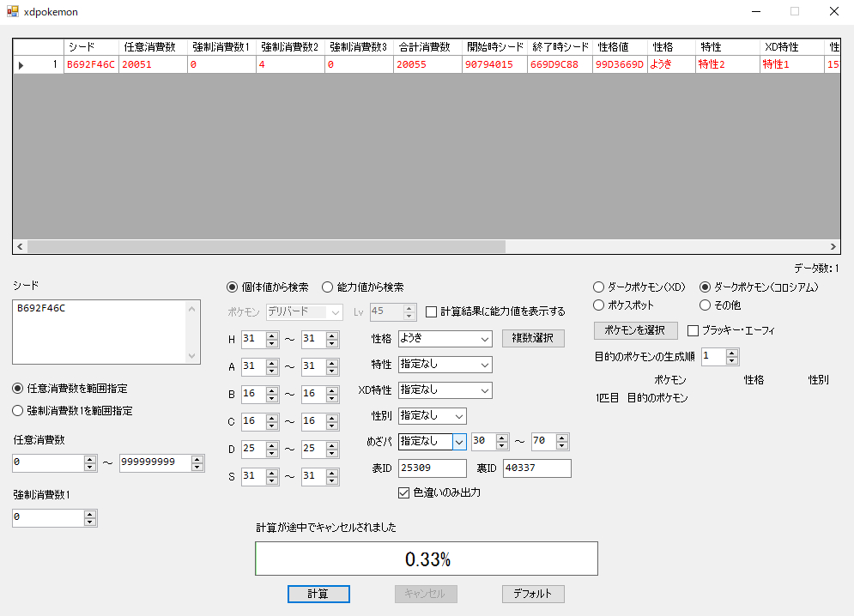Expand the めざパ type dropdown

point(459,442)
